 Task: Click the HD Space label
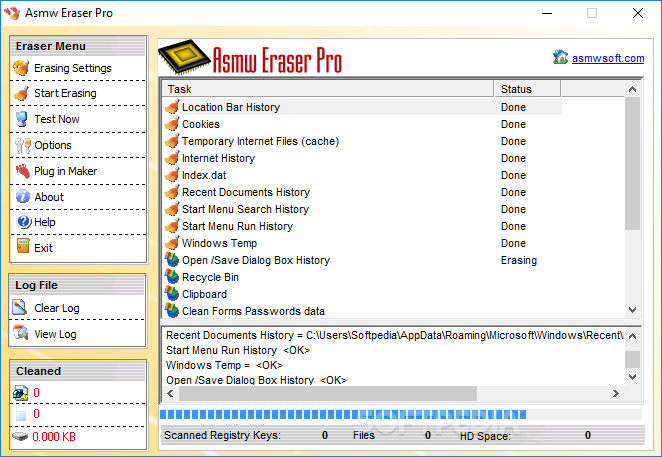click(485, 436)
